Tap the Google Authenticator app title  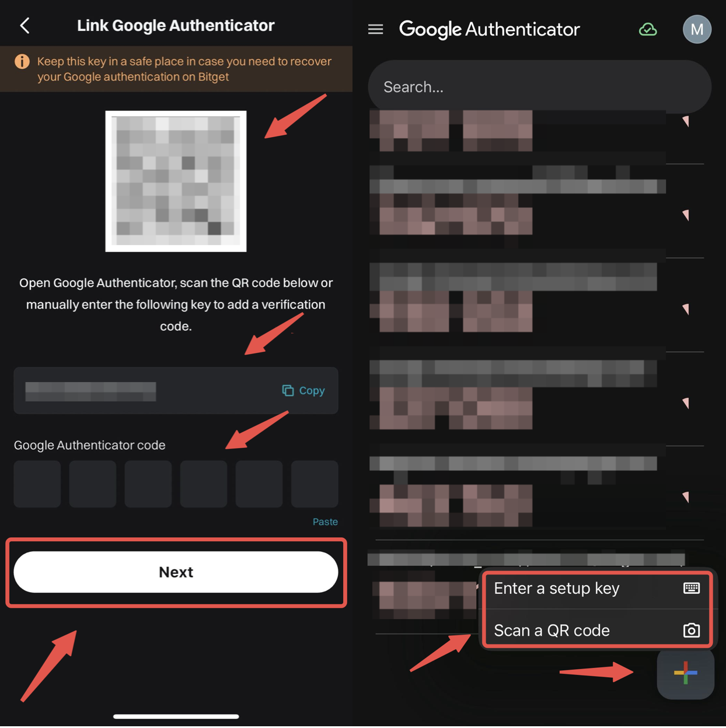coord(489,29)
